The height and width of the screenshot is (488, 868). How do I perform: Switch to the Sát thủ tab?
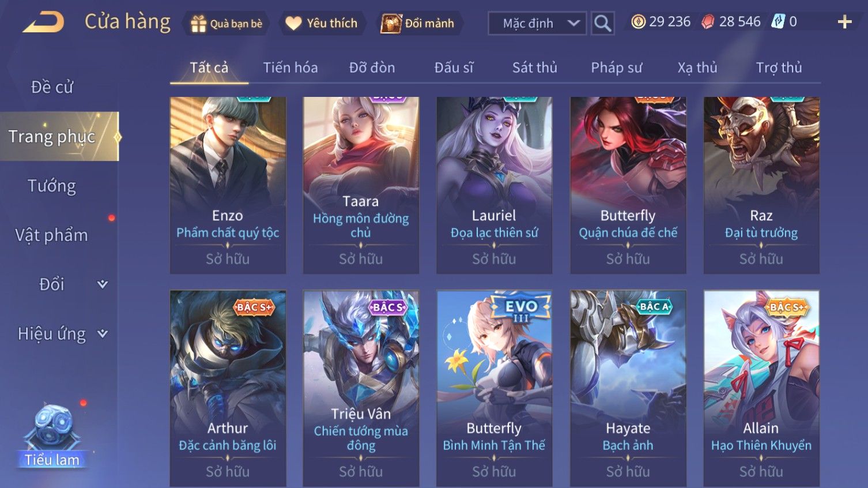pos(534,67)
